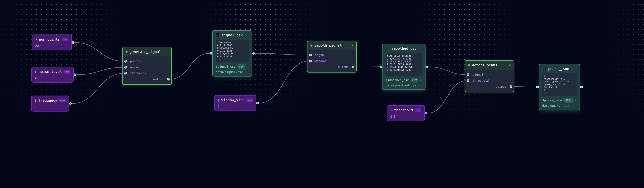Click the num badge on the threshold node
The width and height of the screenshot is (644, 188).
click(418, 110)
